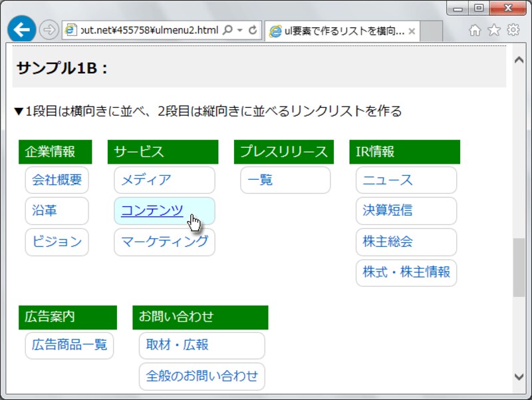Open the 広告商品一覧 link

click(69, 345)
